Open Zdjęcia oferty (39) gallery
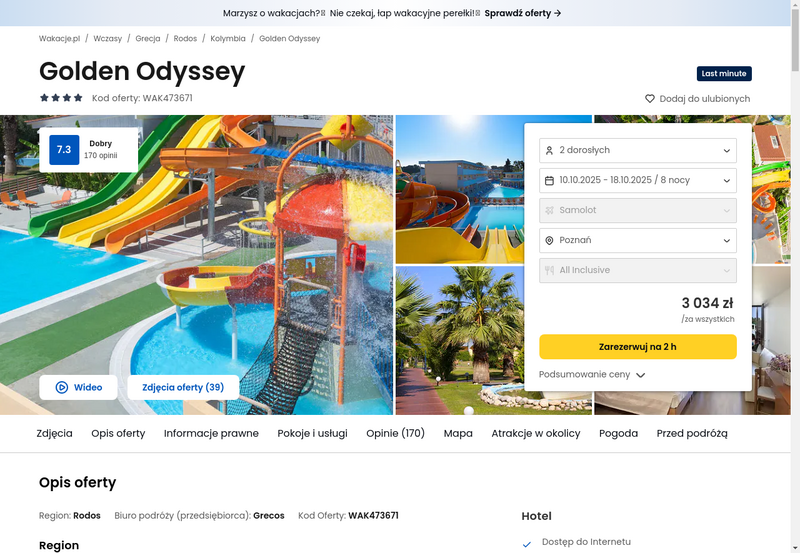 click(x=183, y=387)
